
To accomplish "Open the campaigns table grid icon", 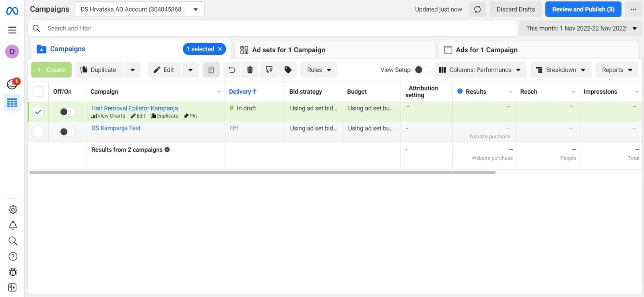I will tap(12, 103).
